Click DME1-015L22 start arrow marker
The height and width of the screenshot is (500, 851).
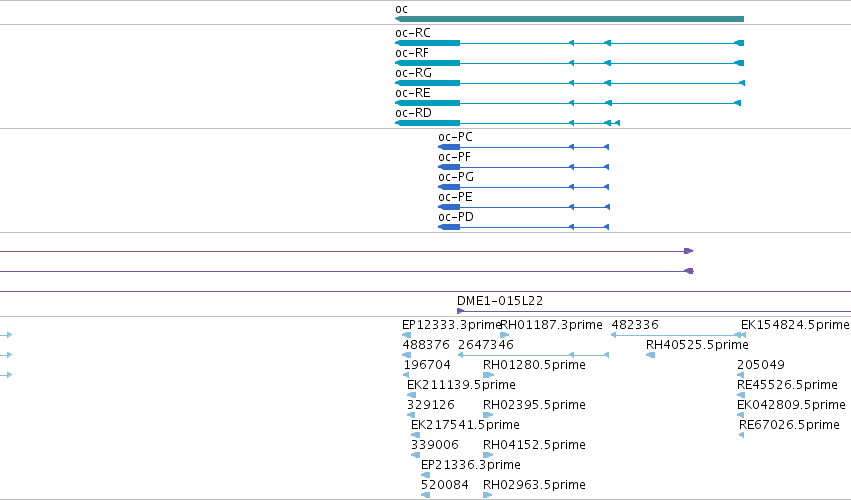tap(461, 311)
